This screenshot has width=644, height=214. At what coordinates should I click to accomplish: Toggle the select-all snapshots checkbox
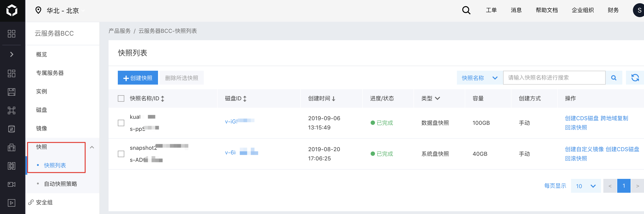[121, 98]
